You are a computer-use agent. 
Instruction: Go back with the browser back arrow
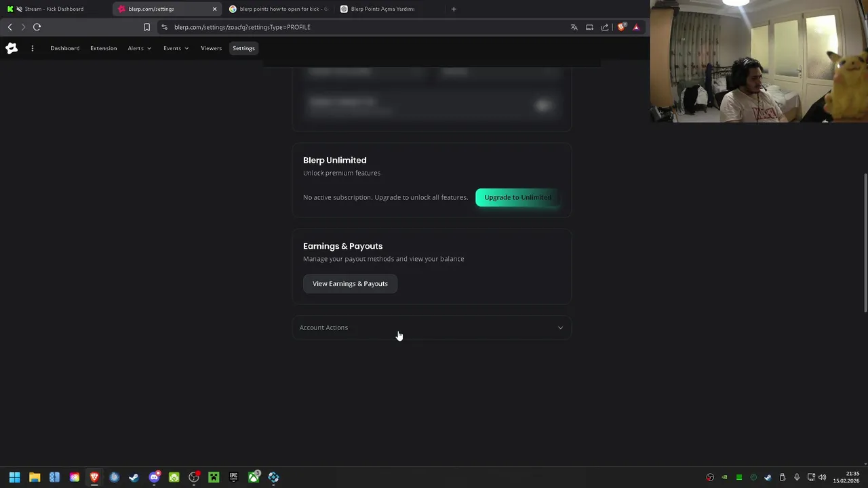click(9, 27)
